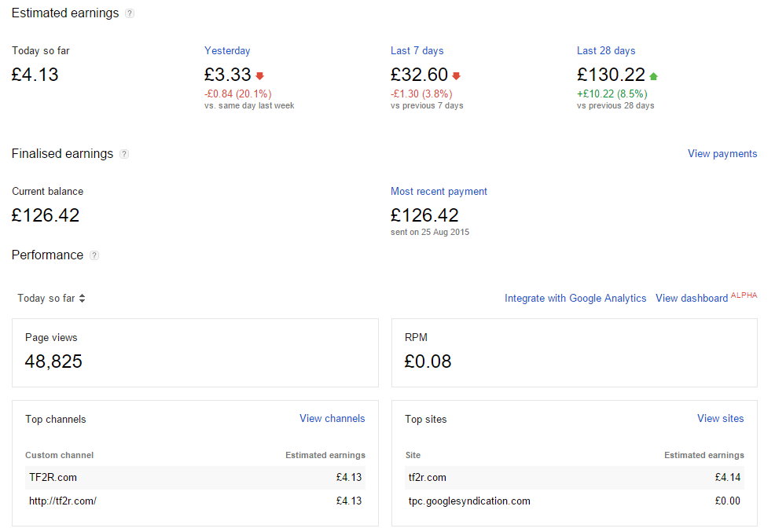Click the View channels link

[x=332, y=418]
